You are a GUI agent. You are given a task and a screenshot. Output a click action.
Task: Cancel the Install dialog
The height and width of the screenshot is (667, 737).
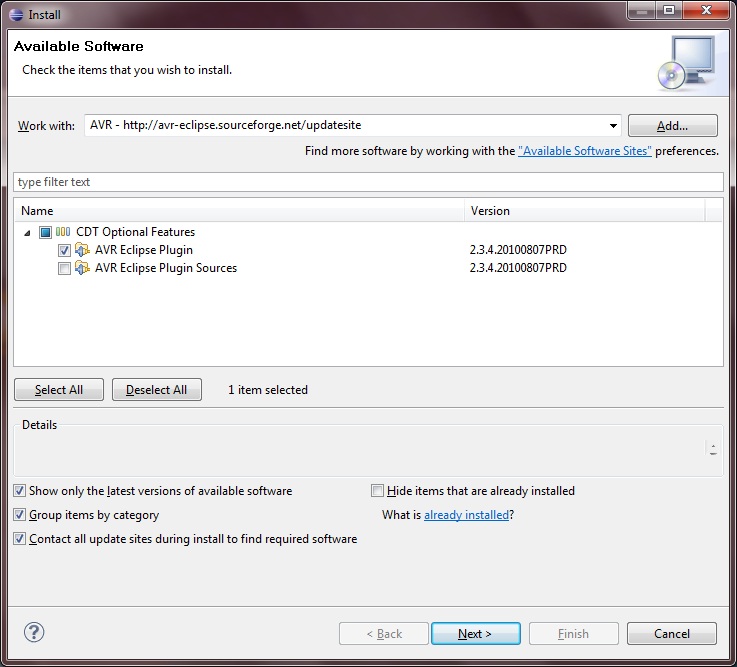pos(672,634)
